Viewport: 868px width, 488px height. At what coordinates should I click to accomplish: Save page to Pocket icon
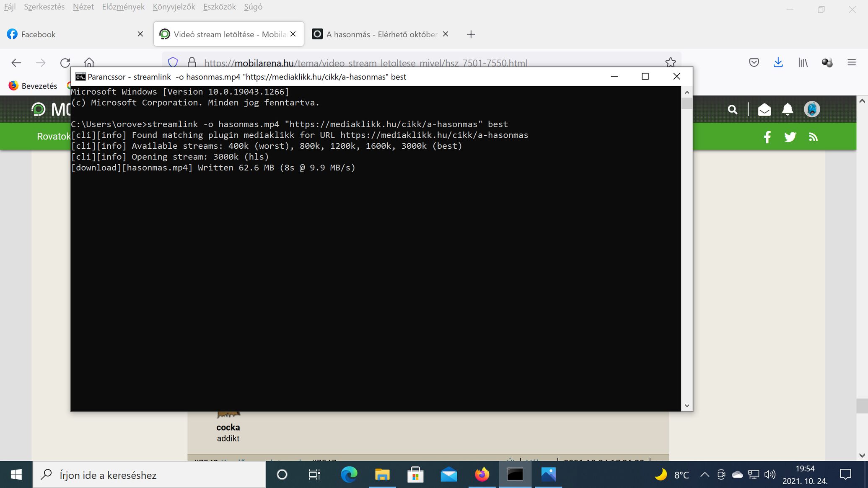tap(754, 63)
